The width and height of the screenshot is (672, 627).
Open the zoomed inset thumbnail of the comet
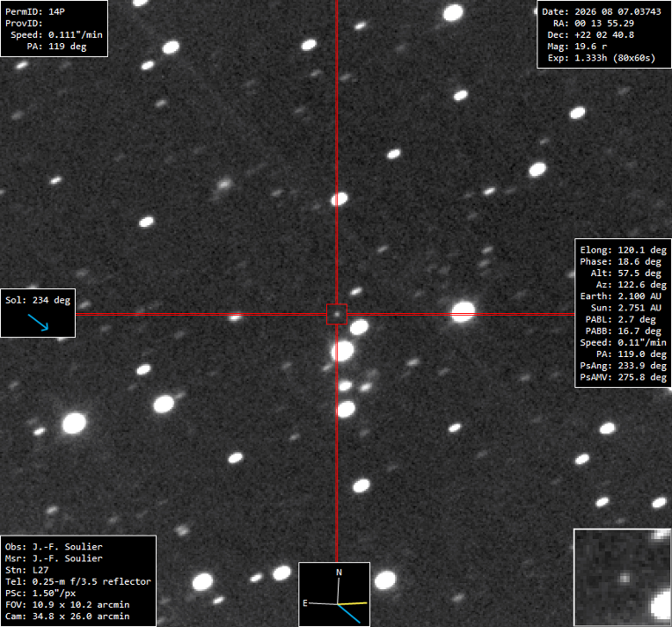click(622, 577)
